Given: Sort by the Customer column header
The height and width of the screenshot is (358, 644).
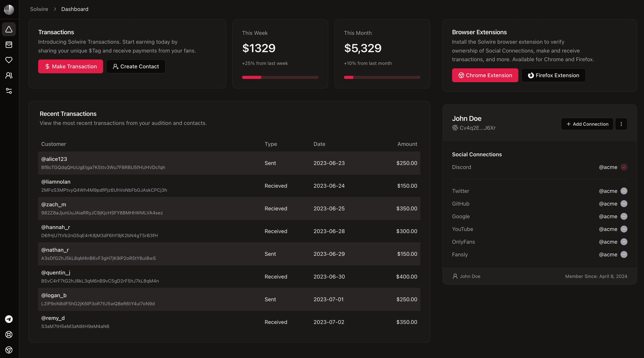Looking at the screenshot, I should click(54, 144).
